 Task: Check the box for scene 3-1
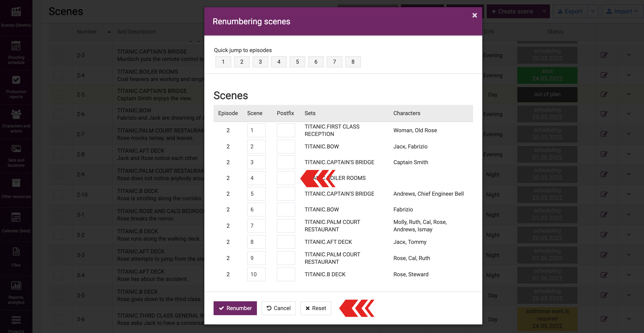pos(58,215)
